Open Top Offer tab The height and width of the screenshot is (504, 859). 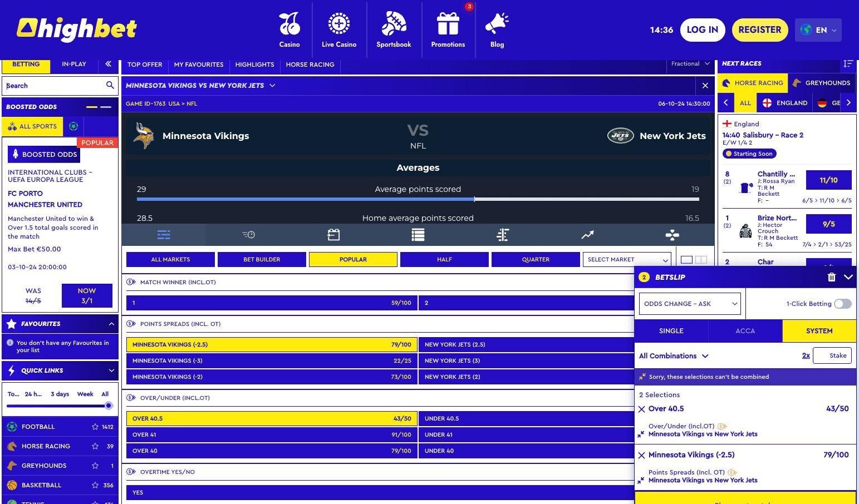[145, 65]
